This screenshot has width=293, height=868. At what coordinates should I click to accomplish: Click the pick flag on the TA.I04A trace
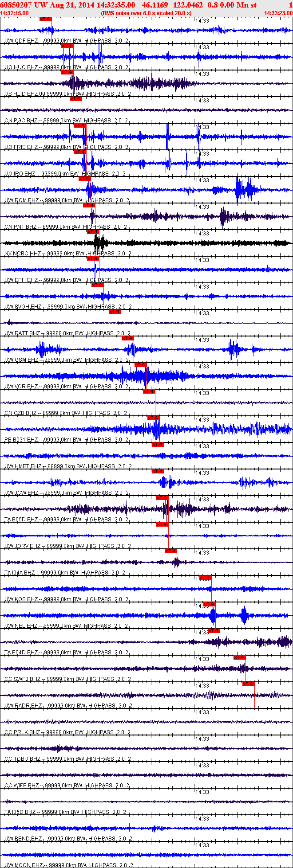coord(171,551)
